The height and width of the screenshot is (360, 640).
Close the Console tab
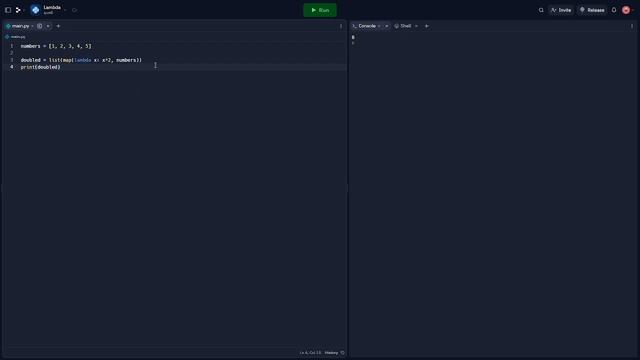click(x=387, y=26)
